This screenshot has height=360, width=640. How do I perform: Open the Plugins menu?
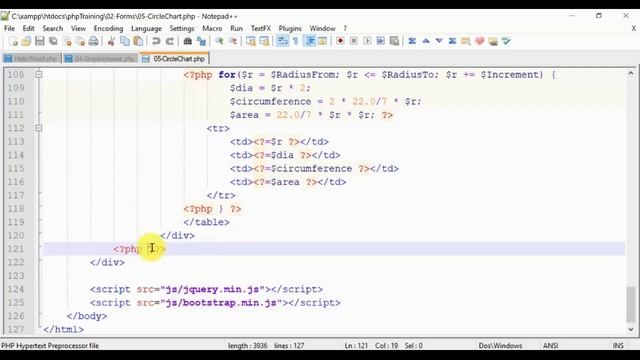[x=290, y=29]
